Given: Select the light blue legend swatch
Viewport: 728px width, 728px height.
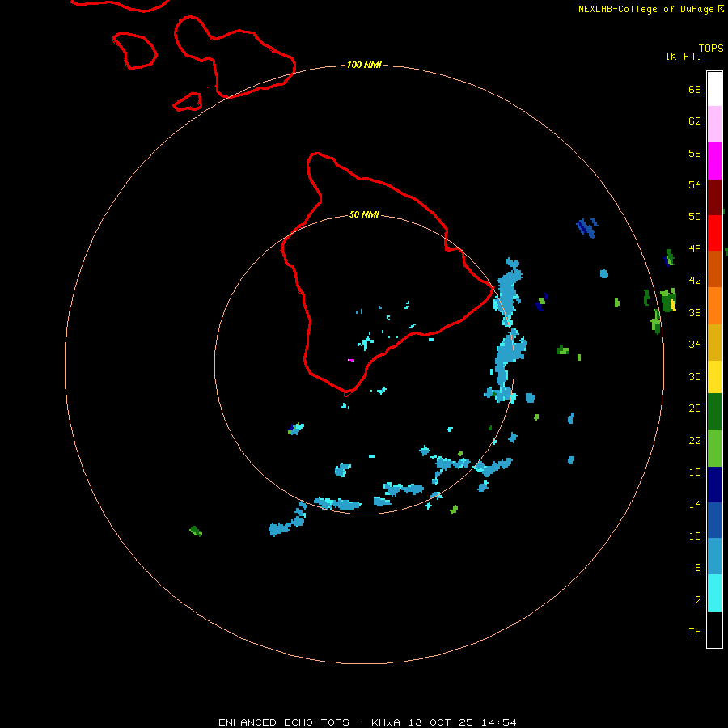Looking at the screenshot, I should (x=714, y=557).
